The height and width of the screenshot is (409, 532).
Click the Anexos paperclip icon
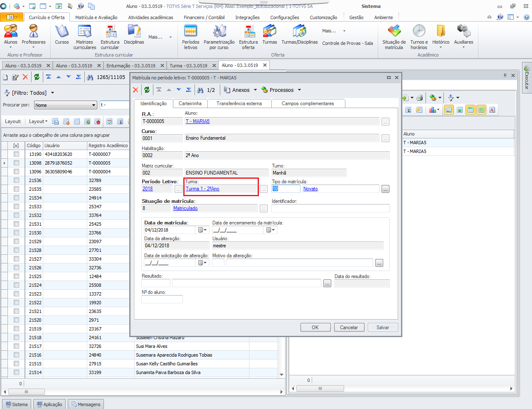(x=227, y=90)
